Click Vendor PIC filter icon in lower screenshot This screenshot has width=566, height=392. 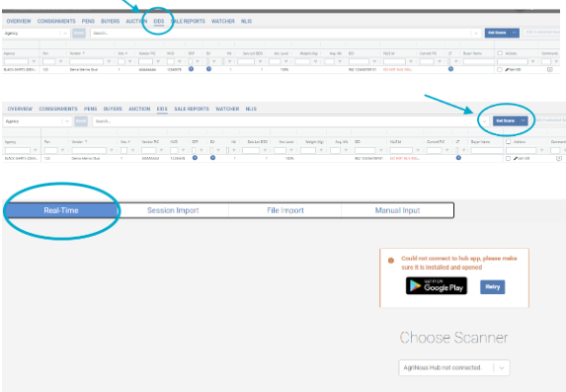[161, 150]
